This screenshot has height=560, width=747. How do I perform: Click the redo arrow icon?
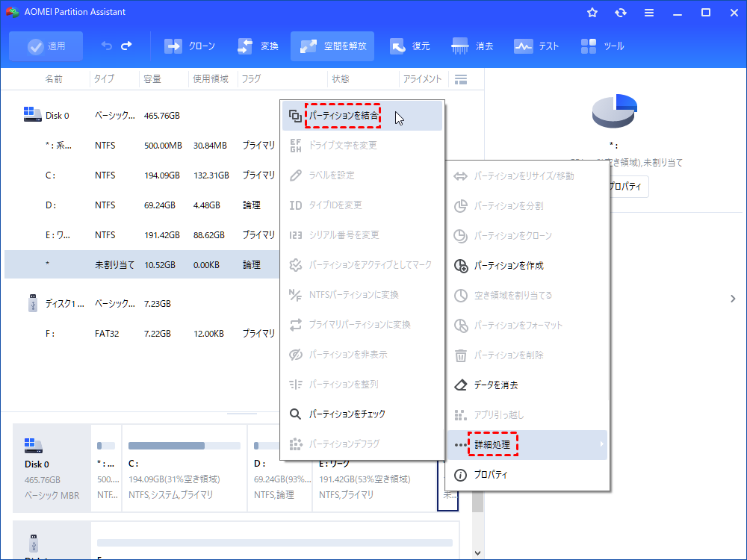(x=126, y=46)
